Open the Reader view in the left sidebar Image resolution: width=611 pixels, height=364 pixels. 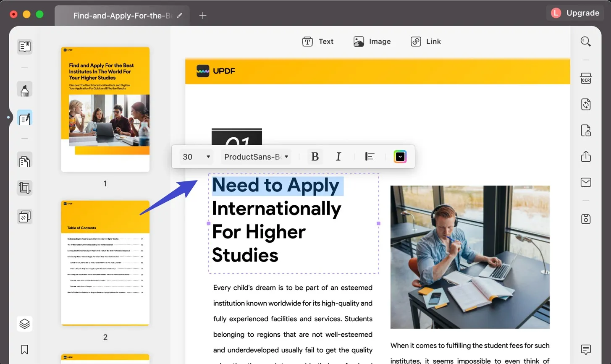coord(24,47)
